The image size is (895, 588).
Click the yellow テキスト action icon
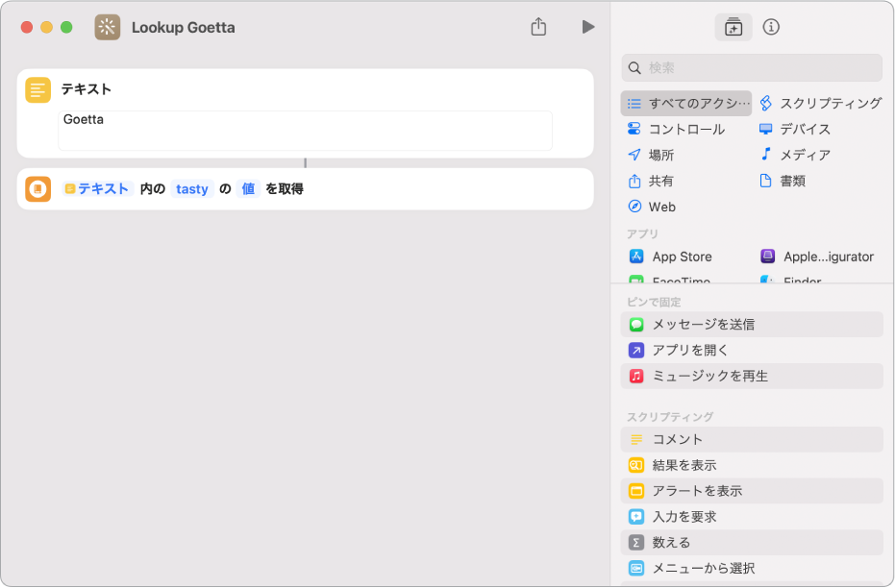pyautogui.click(x=38, y=90)
